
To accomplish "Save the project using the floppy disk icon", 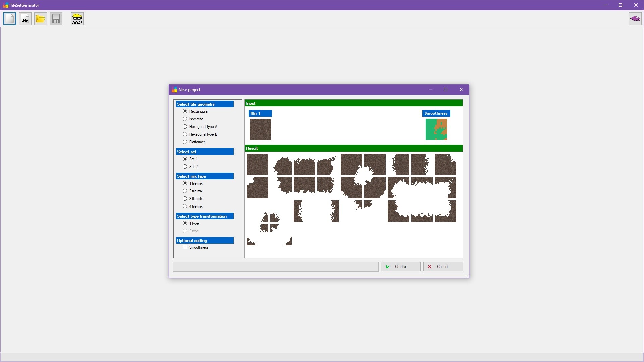I will pos(56,19).
